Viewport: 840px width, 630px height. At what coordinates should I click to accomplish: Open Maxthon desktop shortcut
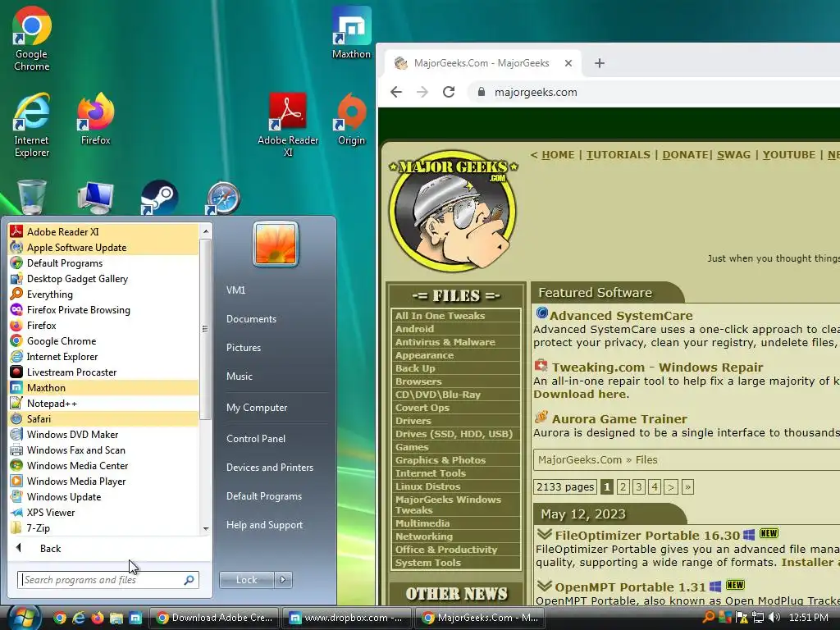click(351, 33)
